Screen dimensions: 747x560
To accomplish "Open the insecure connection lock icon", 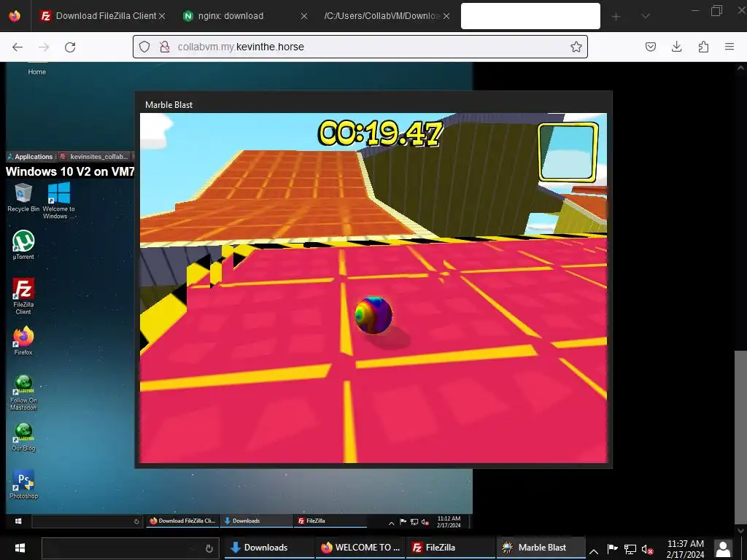I will pos(165,47).
